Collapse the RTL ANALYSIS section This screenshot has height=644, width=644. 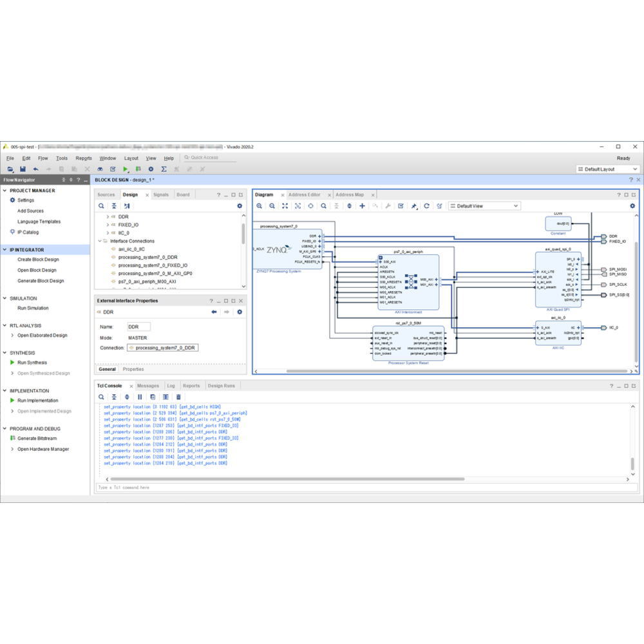pos(5,326)
